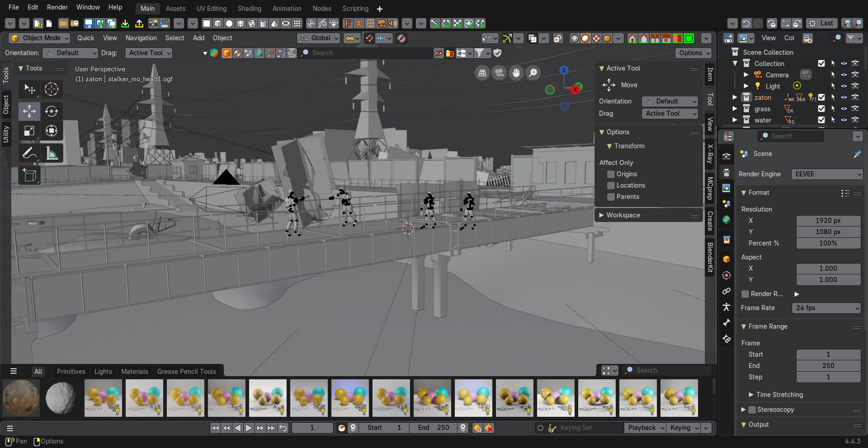This screenshot has height=448, width=868.
Task: Select the Scale tool in left toolbar
Action: [29, 131]
